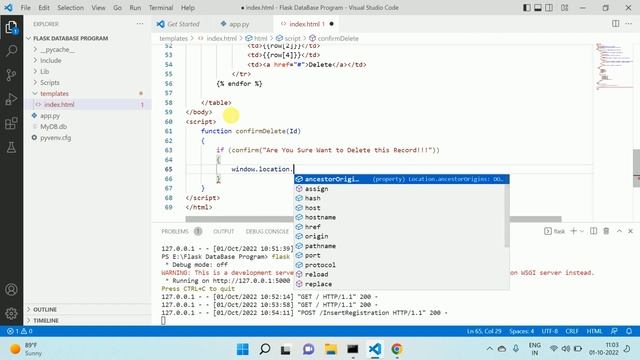This screenshot has height=360, width=640.
Task: Click the feedback icon in status bar
Action: click(x=614, y=331)
